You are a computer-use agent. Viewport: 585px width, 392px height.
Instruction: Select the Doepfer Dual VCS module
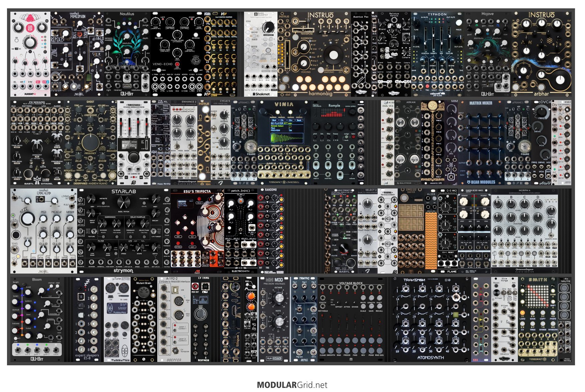tap(388, 142)
